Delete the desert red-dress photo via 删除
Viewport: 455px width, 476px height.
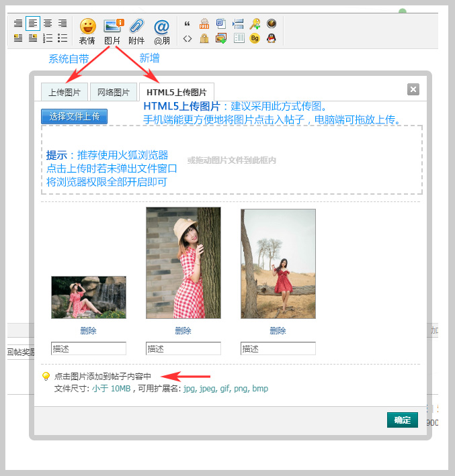coord(278,330)
